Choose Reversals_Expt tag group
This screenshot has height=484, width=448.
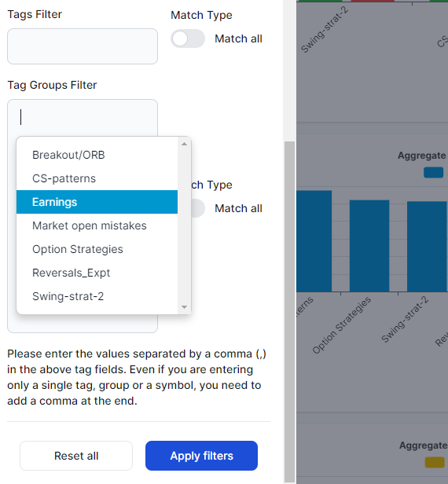click(97, 273)
